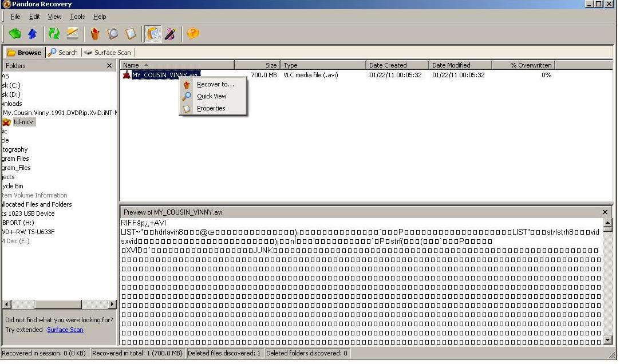Select the Disc (E:) tree item
Viewport: 620px width, 364px height.
(x=15, y=241)
